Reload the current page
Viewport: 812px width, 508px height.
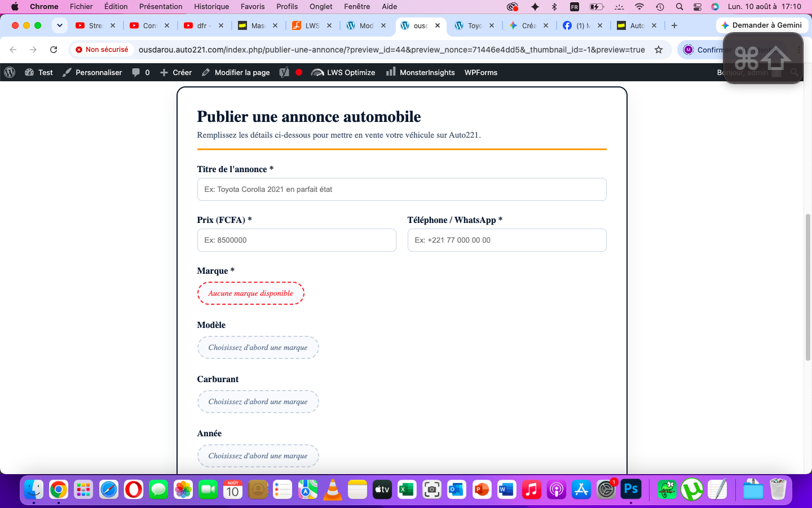click(x=54, y=50)
